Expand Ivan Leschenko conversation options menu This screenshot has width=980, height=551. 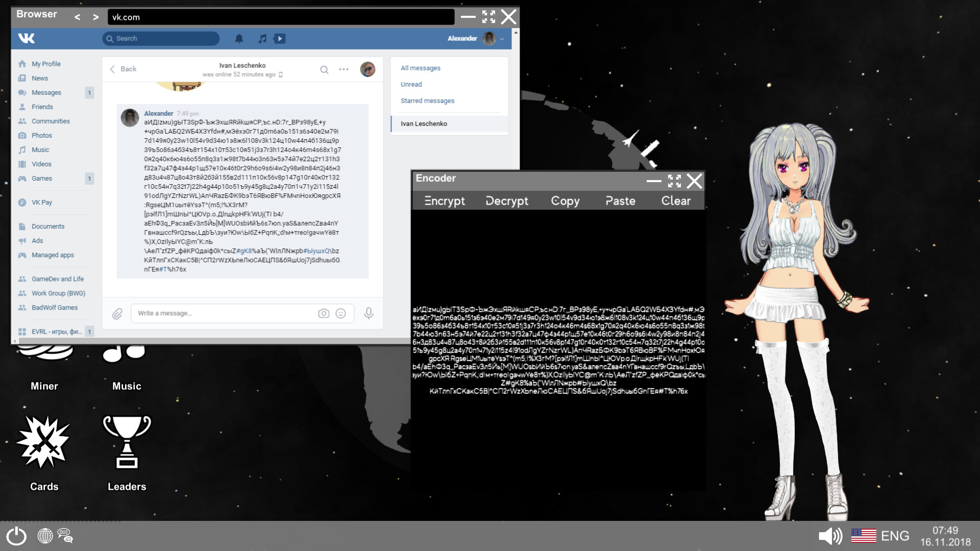344,69
